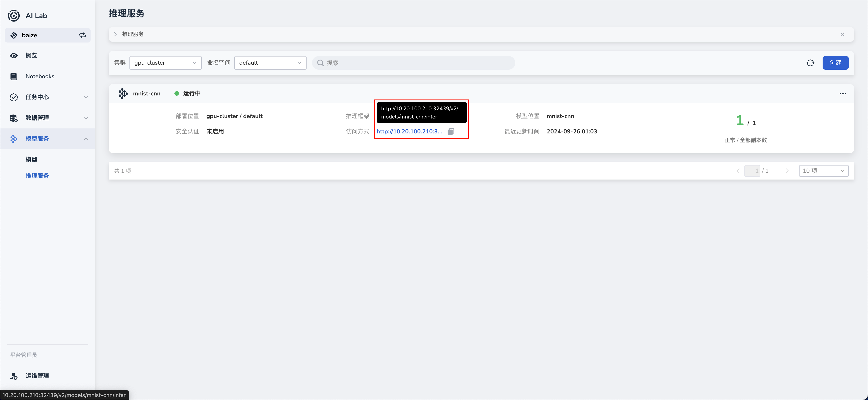Click the 搜索 search input field
The image size is (868, 400).
(x=413, y=63)
